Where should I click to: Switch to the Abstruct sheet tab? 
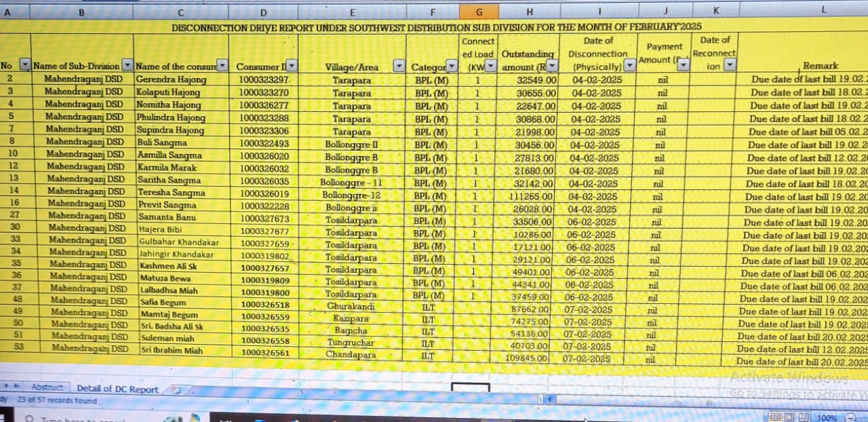coord(47,387)
